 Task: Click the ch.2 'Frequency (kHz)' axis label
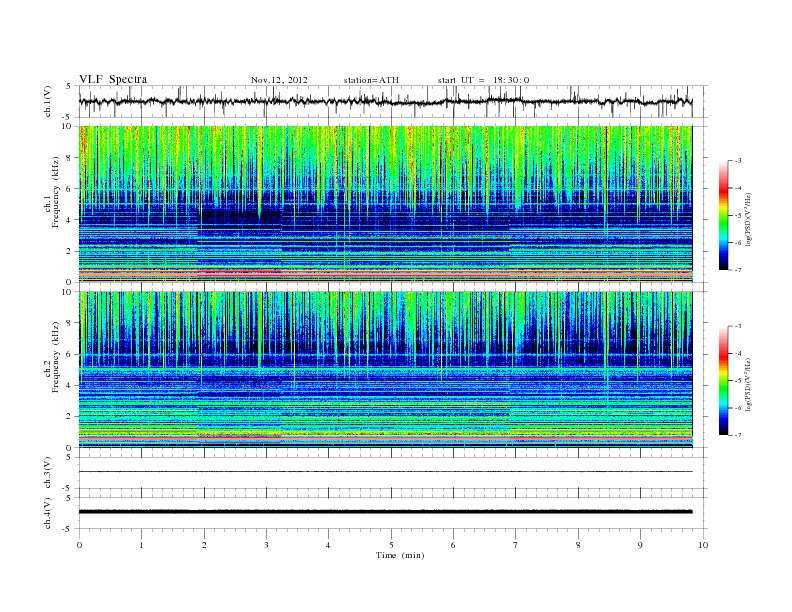point(56,357)
